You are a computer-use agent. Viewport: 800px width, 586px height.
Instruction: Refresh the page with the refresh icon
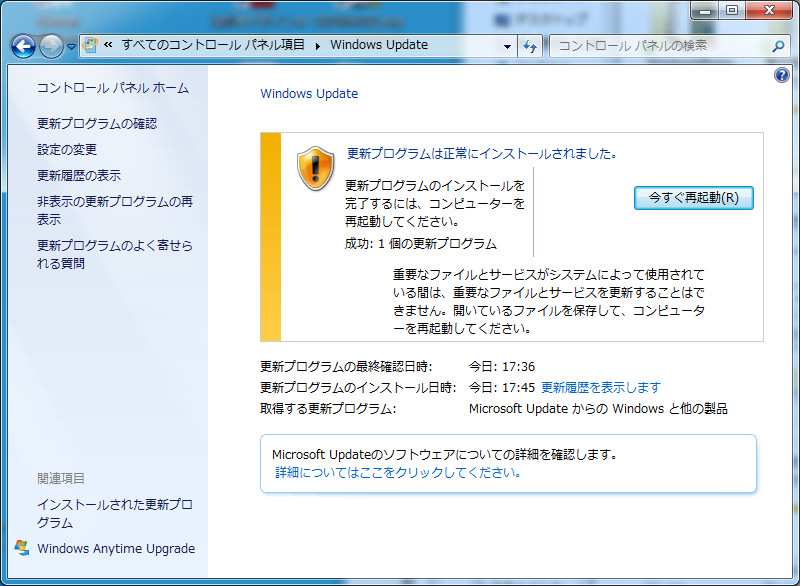click(530, 46)
